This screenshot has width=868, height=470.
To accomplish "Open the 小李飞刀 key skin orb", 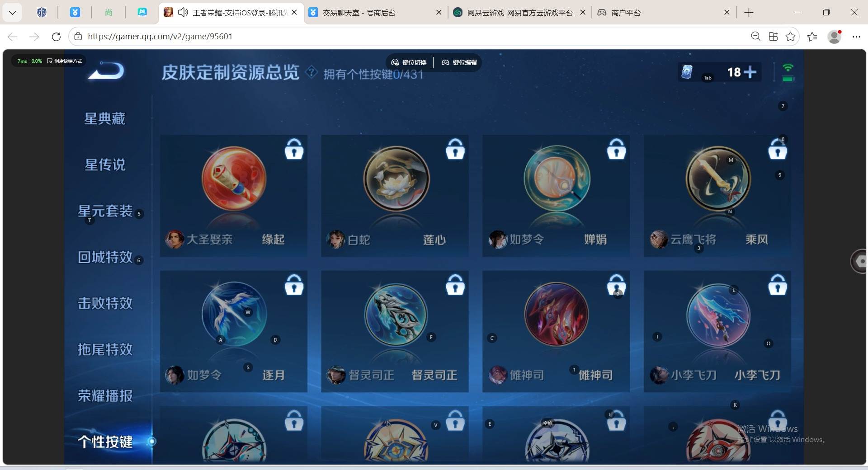I will click(718, 315).
